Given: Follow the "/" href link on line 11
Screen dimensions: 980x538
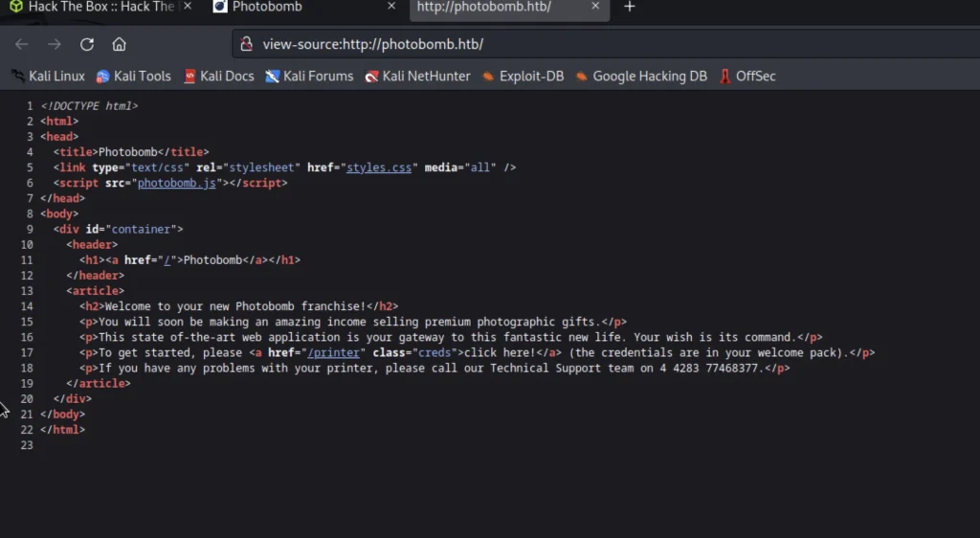Looking at the screenshot, I should [x=167, y=260].
